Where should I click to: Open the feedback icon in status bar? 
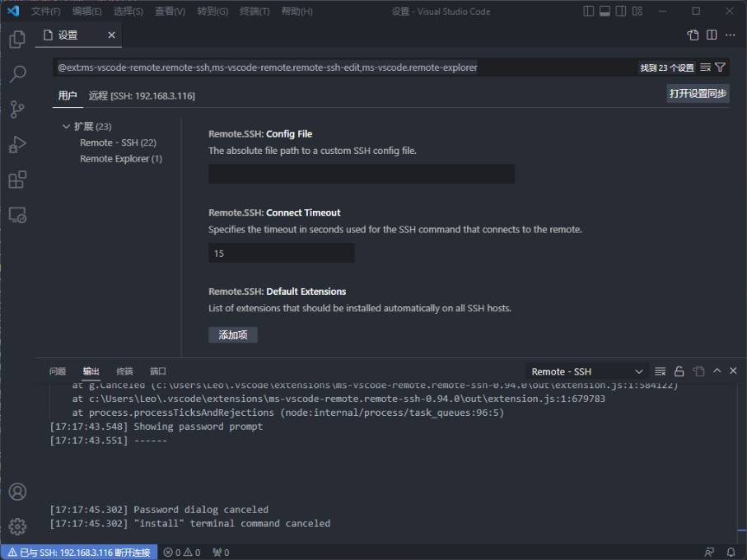coord(709,553)
